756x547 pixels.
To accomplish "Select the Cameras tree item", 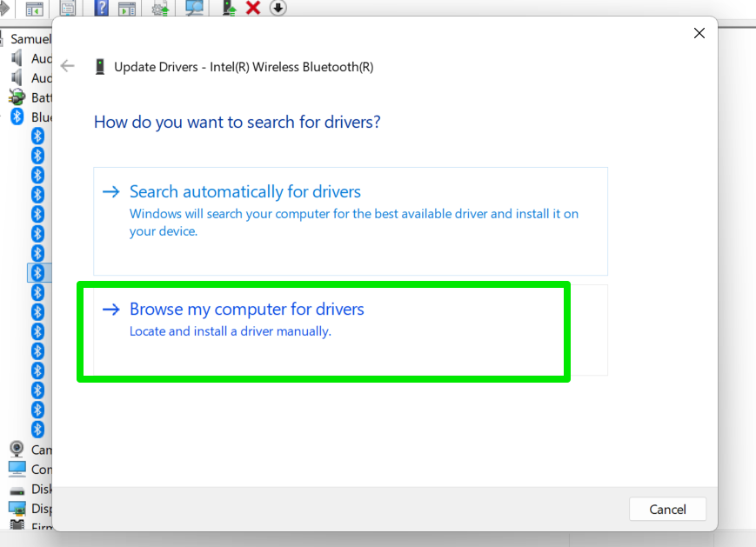I will click(41, 450).
